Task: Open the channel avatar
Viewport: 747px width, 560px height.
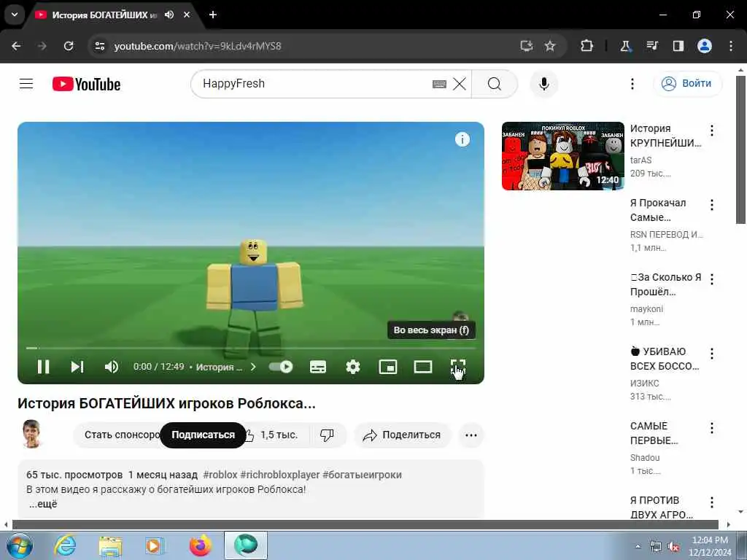Action: coord(31,434)
